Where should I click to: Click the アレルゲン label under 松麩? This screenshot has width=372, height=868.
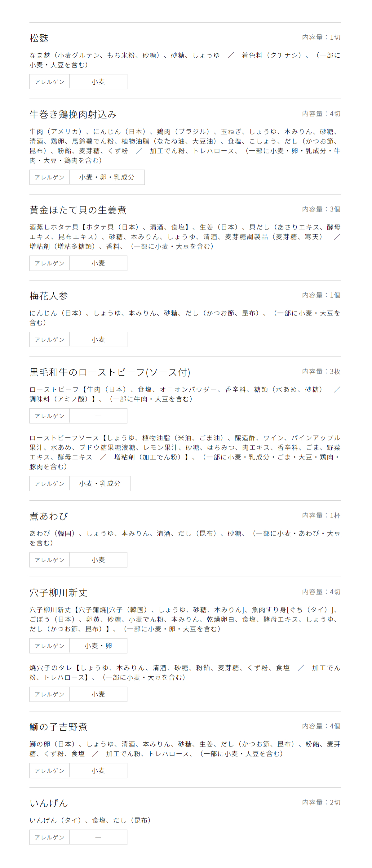coord(50,82)
